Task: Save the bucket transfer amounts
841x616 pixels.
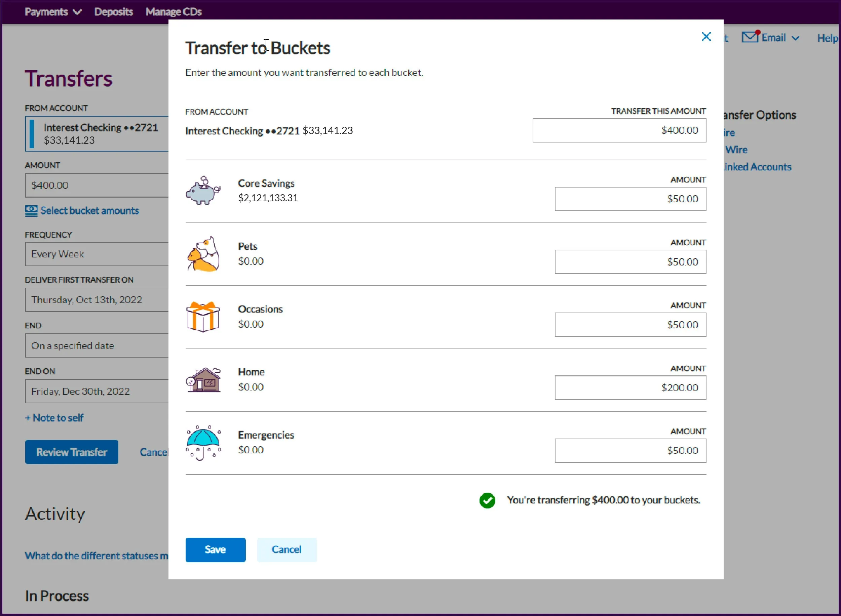Action: (215, 549)
